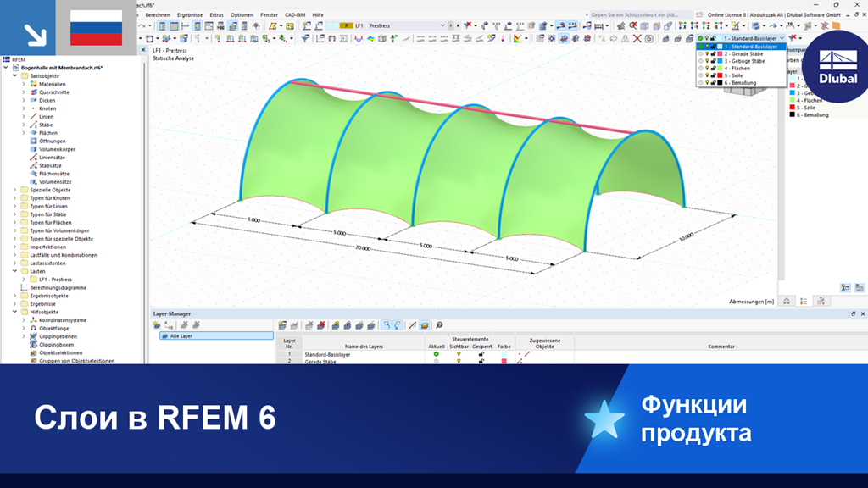Click the pink color swatch of Gerade Stäbe layer

coord(503,362)
